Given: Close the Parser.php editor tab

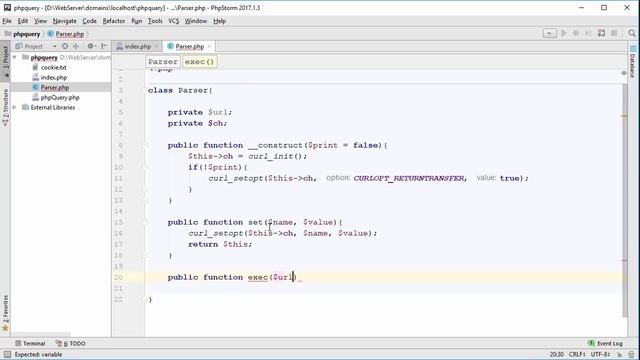Looking at the screenshot, I should click(209, 47).
